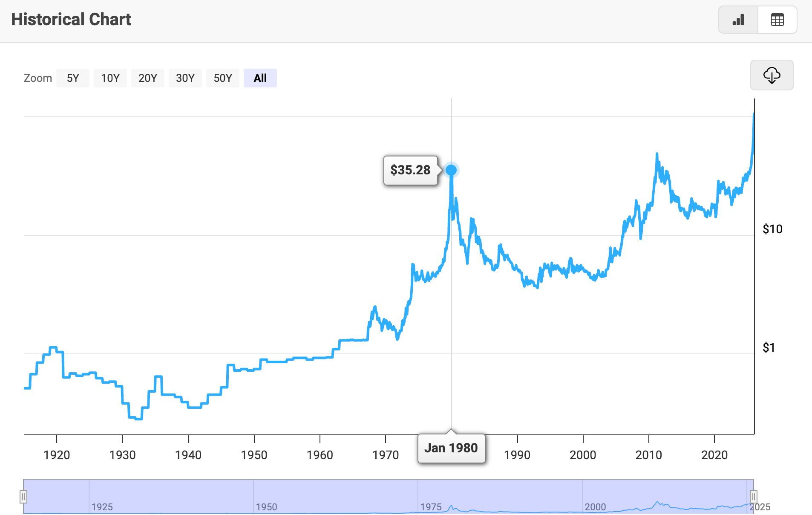This screenshot has width=812, height=515.
Task: Click the $35.28 price tooltip
Action: click(410, 171)
